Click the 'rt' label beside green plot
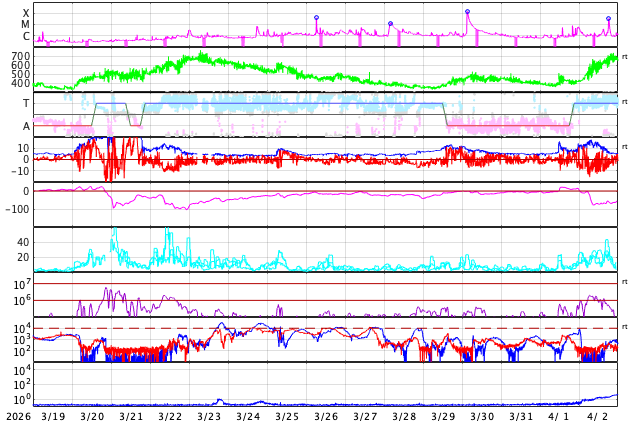The height and width of the screenshot is (424, 634). [625, 57]
